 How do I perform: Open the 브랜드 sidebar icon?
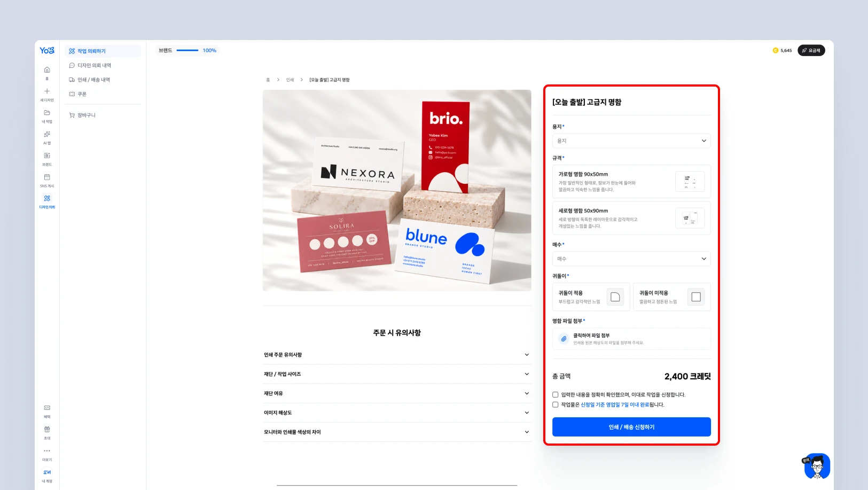[47, 155]
